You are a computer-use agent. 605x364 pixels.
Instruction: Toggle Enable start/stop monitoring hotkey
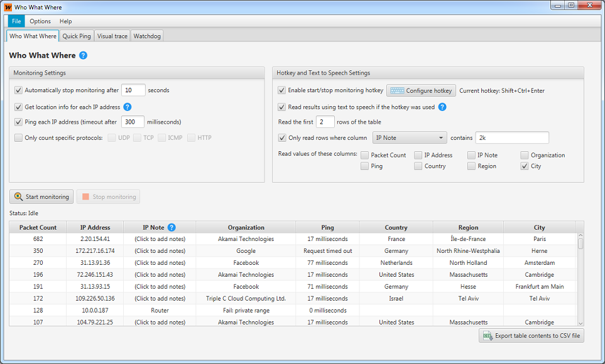point(281,90)
